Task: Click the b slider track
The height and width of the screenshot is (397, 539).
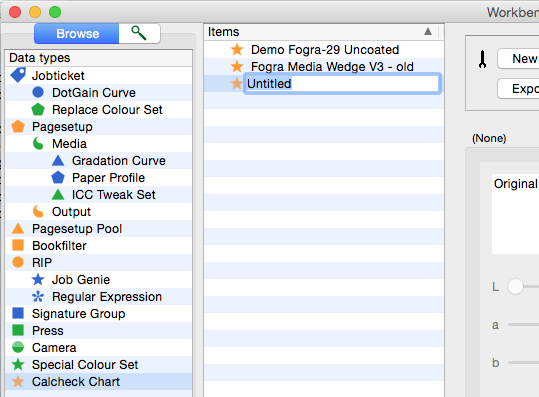Action: point(524,362)
